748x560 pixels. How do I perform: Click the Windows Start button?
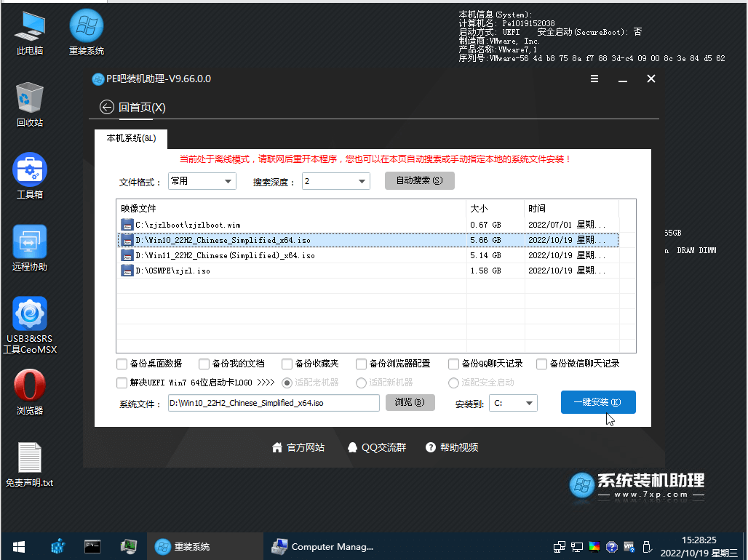pos(19,546)
